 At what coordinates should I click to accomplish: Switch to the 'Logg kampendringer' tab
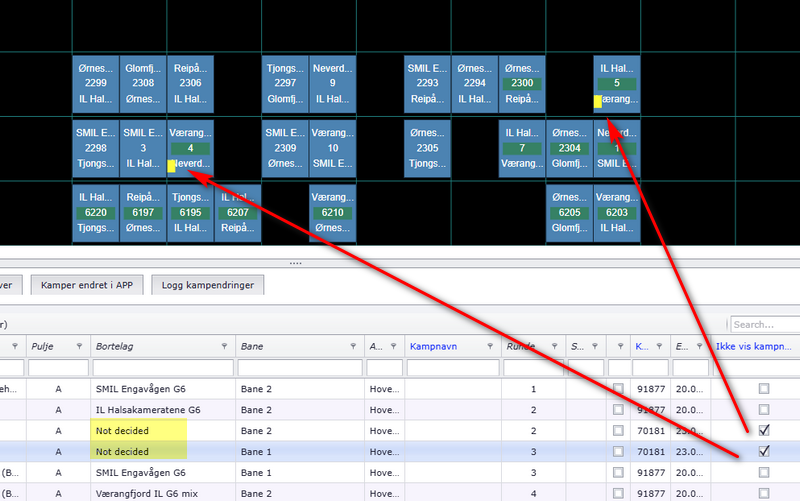(x=208, y=285)
